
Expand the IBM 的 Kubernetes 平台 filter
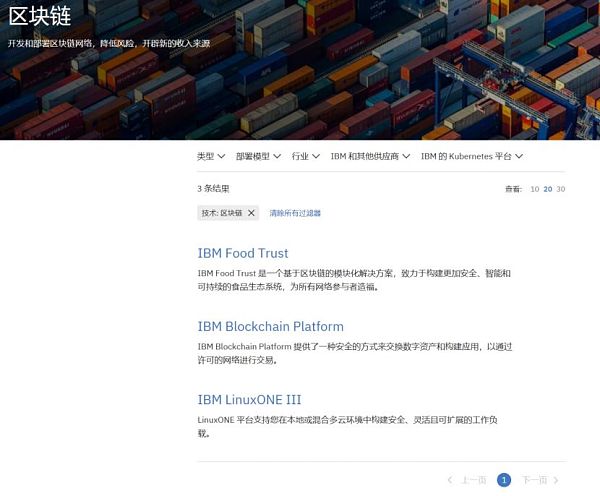[472, 156]
